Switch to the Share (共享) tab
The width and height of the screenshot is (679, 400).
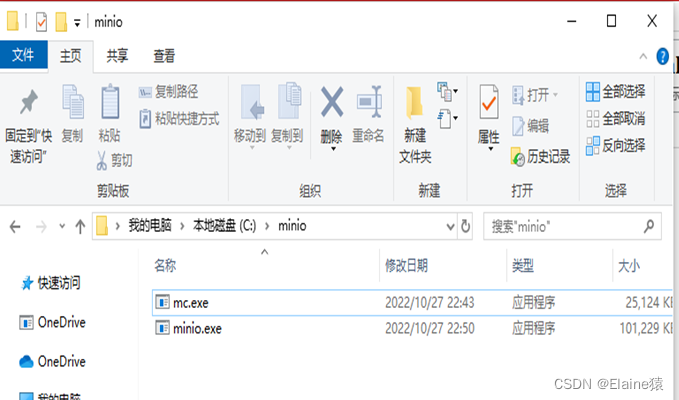[117, 56]
